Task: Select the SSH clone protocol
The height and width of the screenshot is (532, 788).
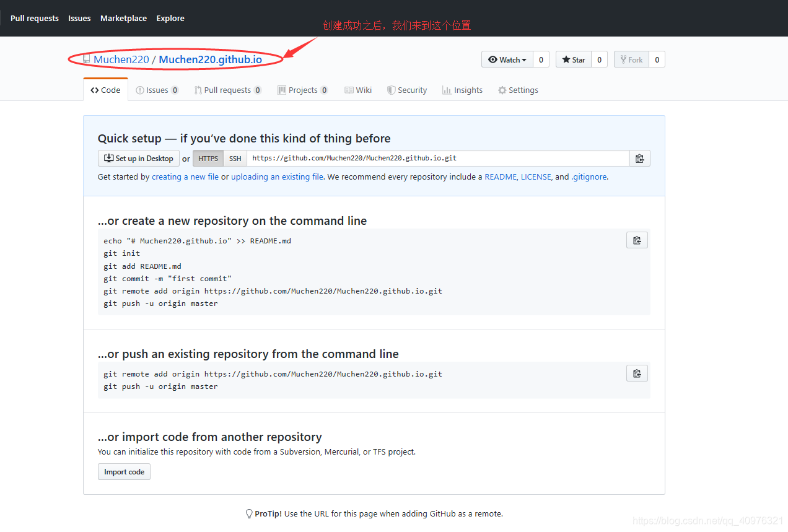Action: 235,159
